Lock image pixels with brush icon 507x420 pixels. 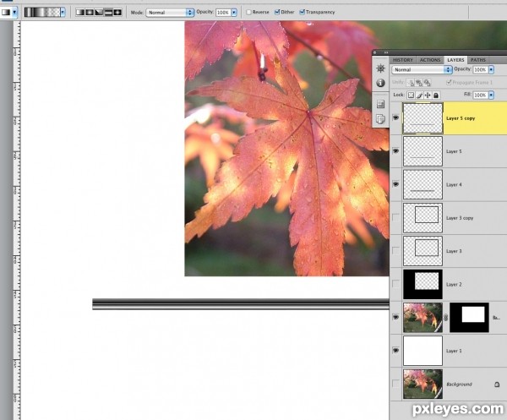(419, 95)
